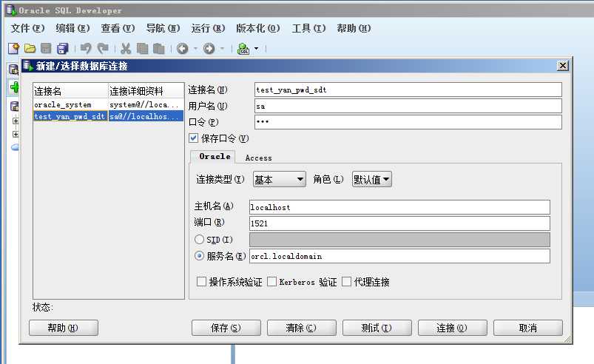Click the Back navigation arrow icon
This screenshot has width=594, height=364.
(x=183, y=49)
